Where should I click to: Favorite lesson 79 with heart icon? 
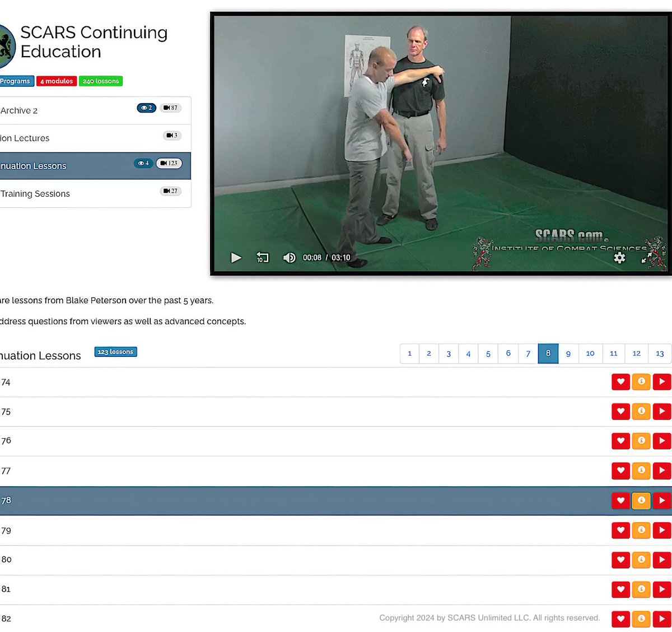click(620, 530)
